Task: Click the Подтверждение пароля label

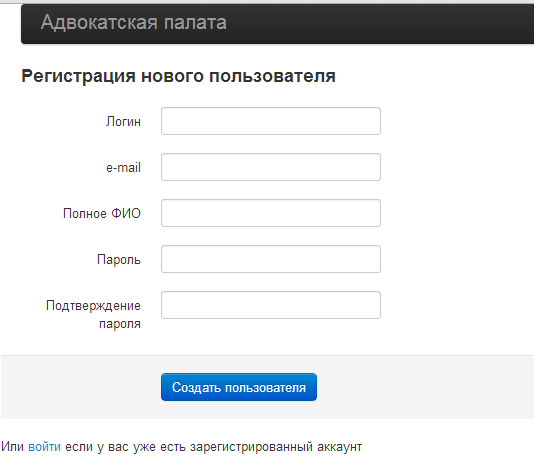Action: coord(93,314)
